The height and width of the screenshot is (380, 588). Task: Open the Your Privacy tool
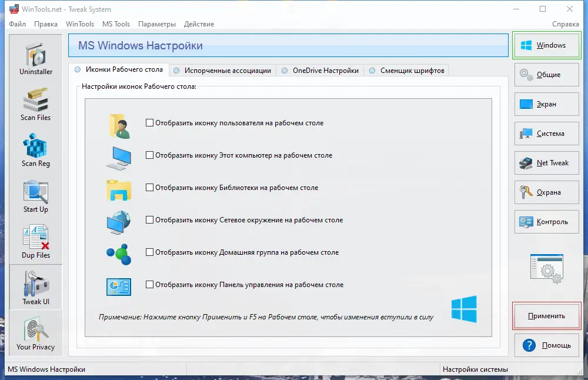36,334
